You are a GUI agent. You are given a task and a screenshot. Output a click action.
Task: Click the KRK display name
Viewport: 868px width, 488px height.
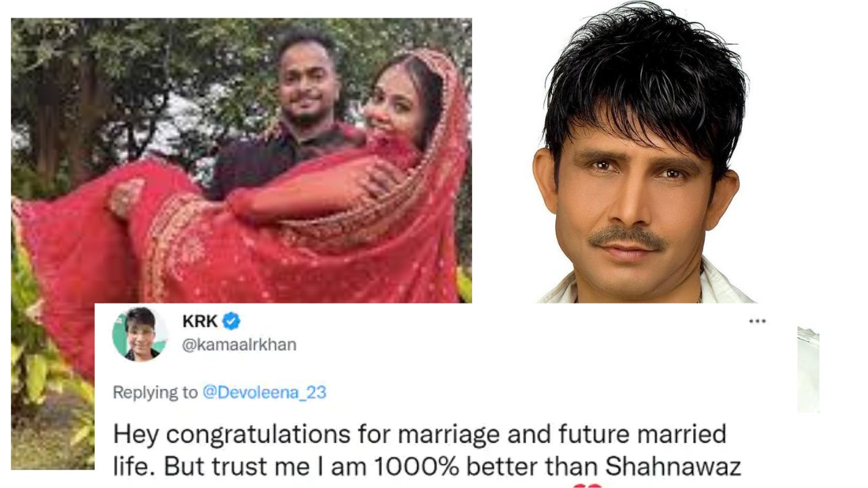point(200,321)
